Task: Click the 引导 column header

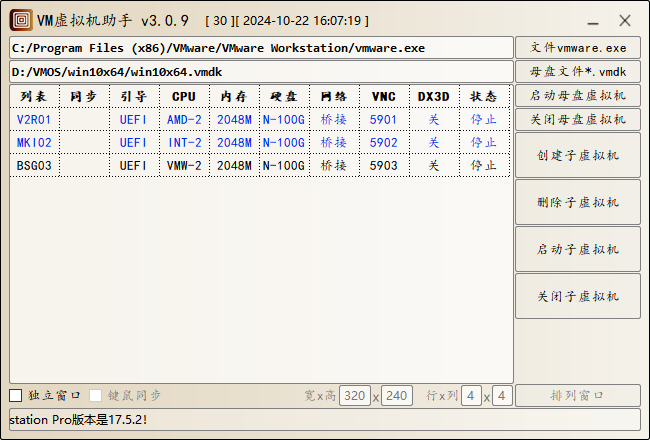Action: point(134,97)
